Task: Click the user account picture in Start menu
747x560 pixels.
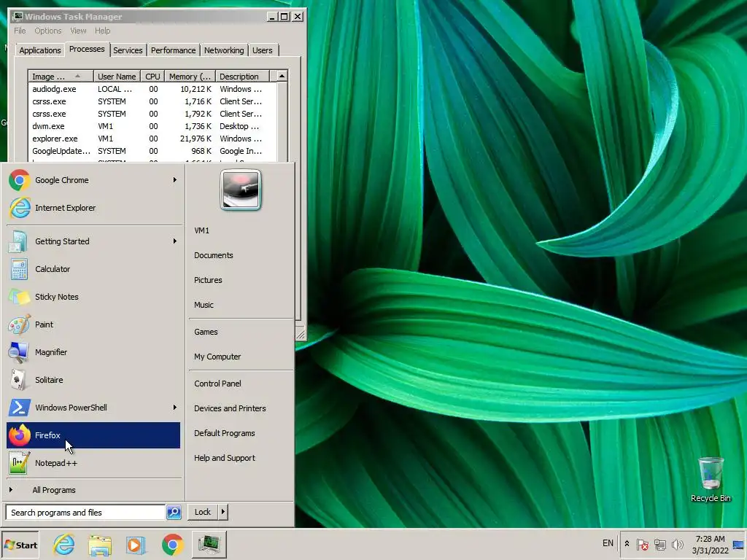Action: (x=241, y=190)
